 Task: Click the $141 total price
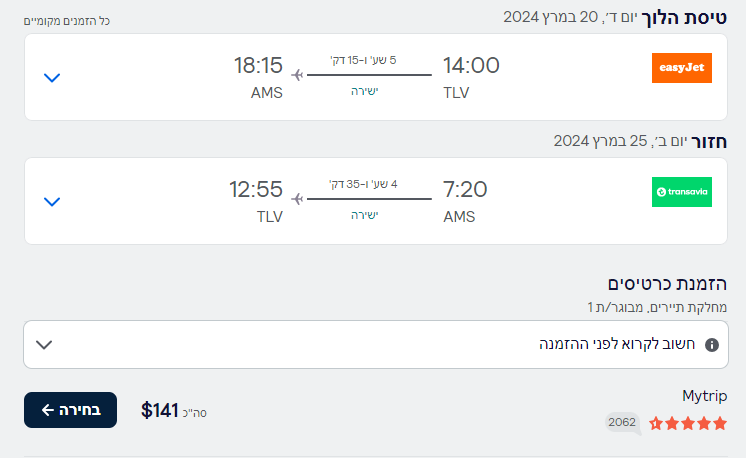[159, 410]
